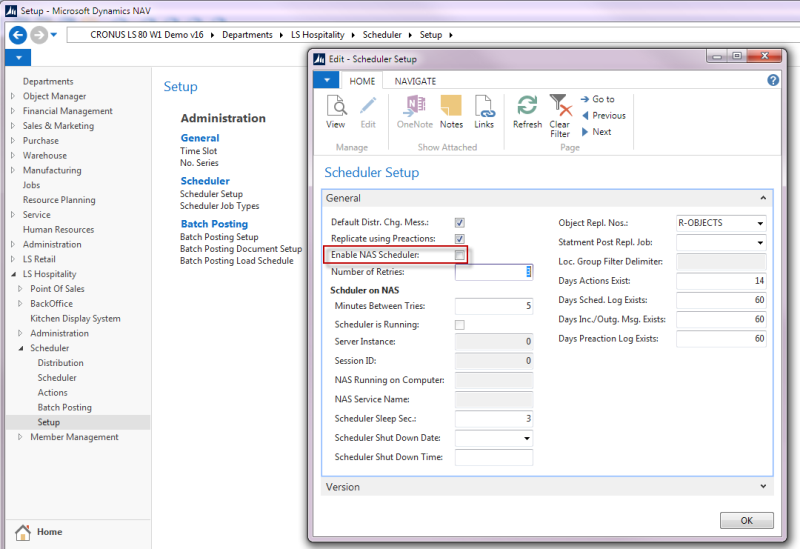Toggle Default Distr. Chg. Mess. checkbox

tap(460, 222)
